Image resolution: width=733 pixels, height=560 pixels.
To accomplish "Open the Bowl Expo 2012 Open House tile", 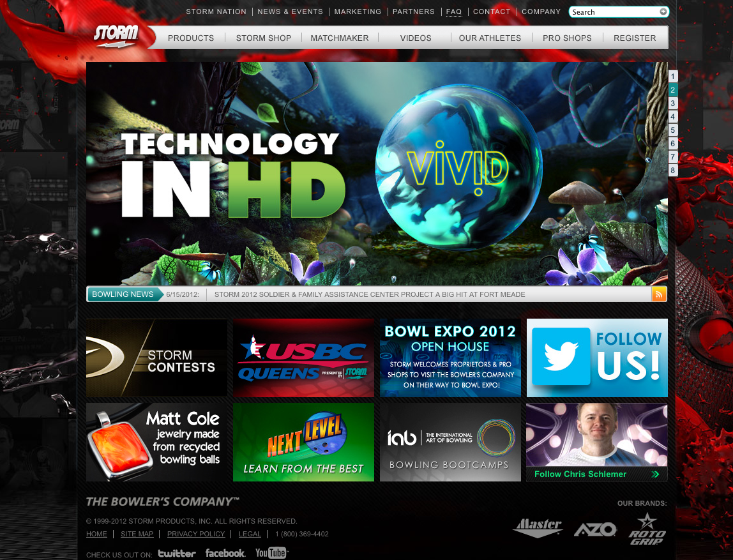I will point(450,358).
